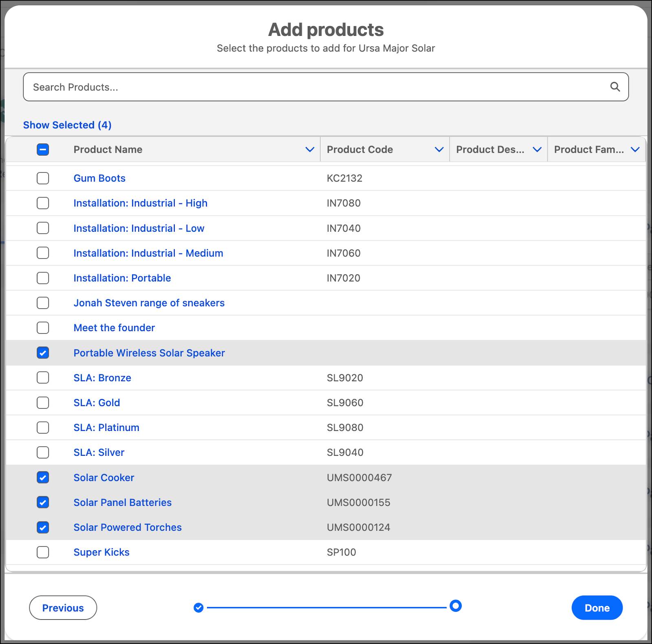Open the Meet the founder link
This screenshot has width=652, height=644.
pyautogui.click(x=114, y=327)
